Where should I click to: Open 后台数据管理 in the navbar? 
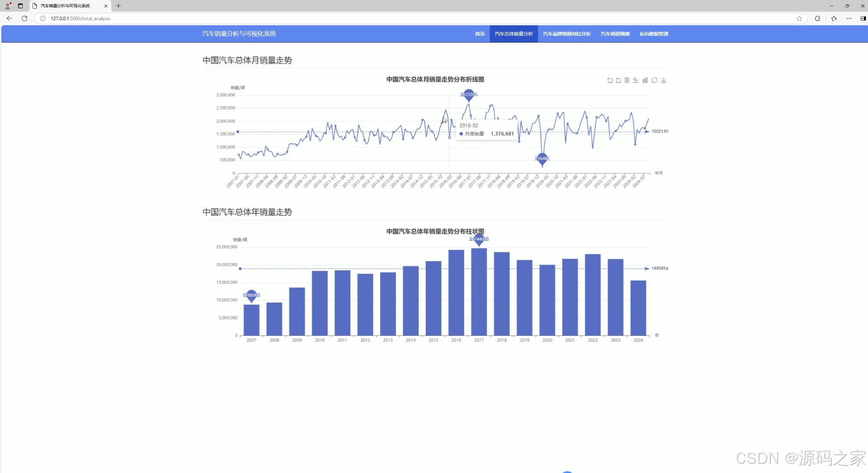[654, 34]
